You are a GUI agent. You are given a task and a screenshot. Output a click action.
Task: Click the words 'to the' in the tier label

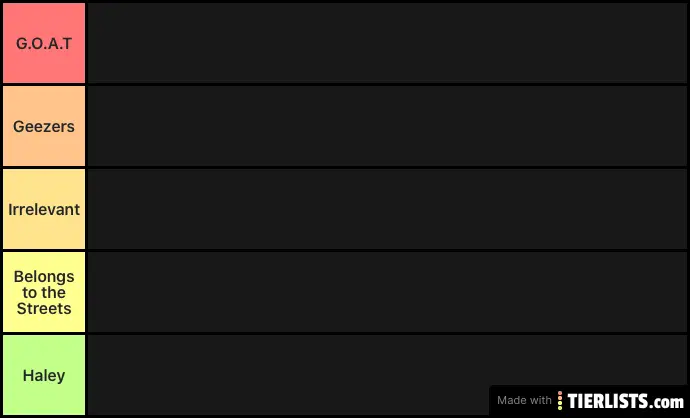(x=44, y=292)
